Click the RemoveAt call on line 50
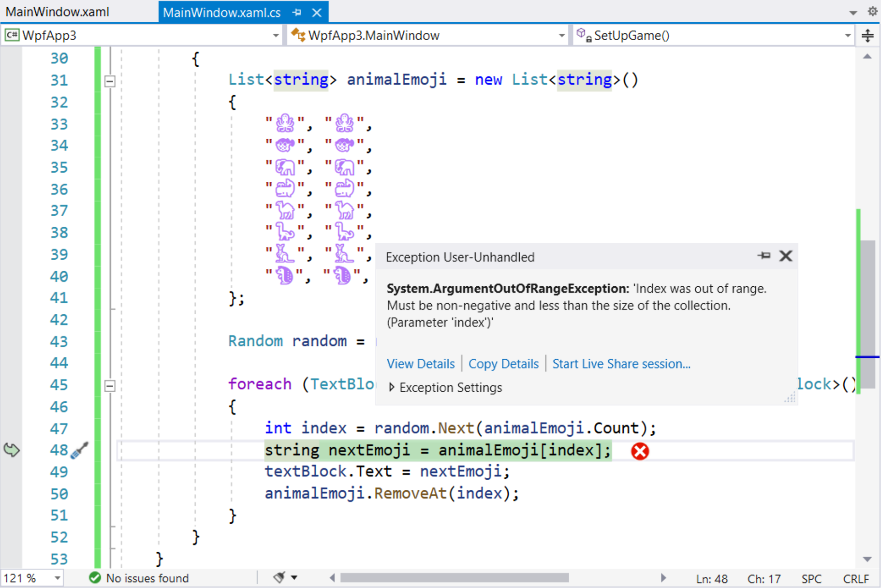The height and width of the screenshot is (588, 881). pyautogui.click(x=410, y=493)
